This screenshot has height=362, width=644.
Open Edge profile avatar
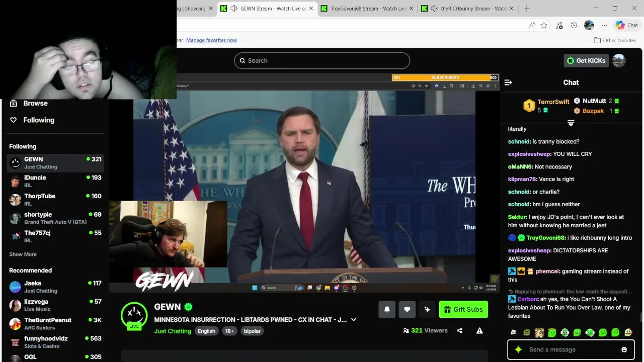589,25
